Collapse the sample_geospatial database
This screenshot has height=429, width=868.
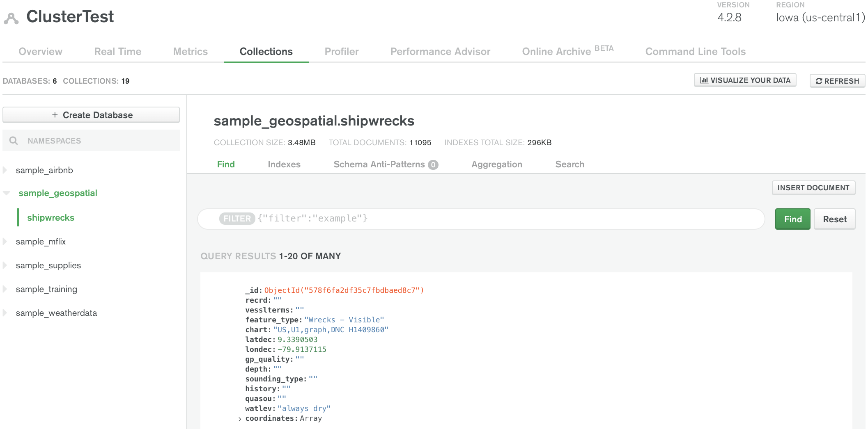coord(6,193)
